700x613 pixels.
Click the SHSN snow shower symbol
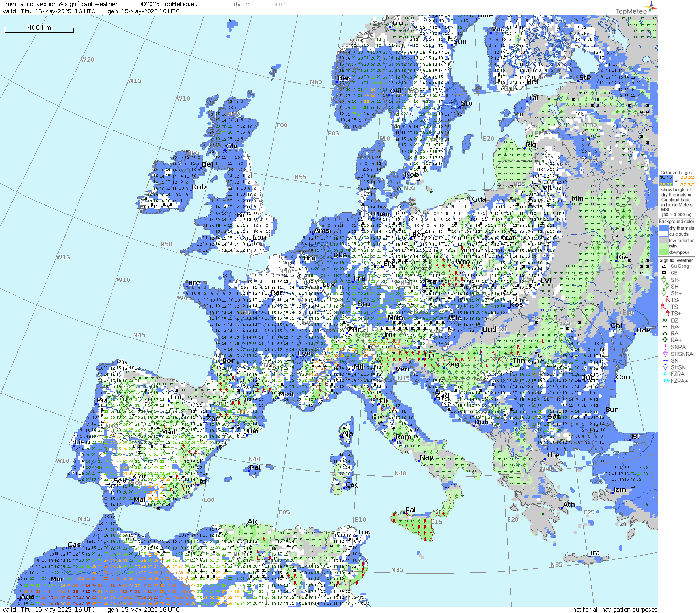[x=665, y=367]
